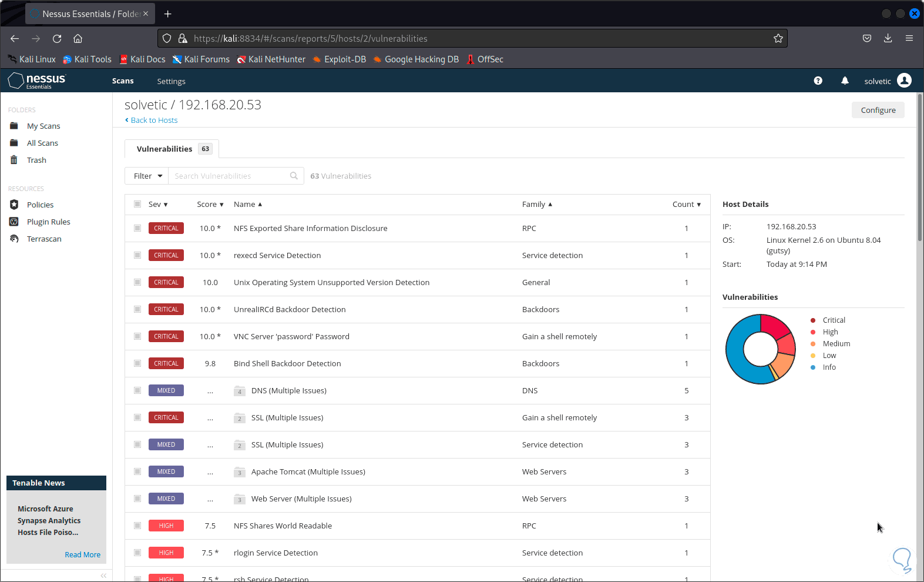
Task: Open the Pocket save icon
Action: tap(866, 38)
